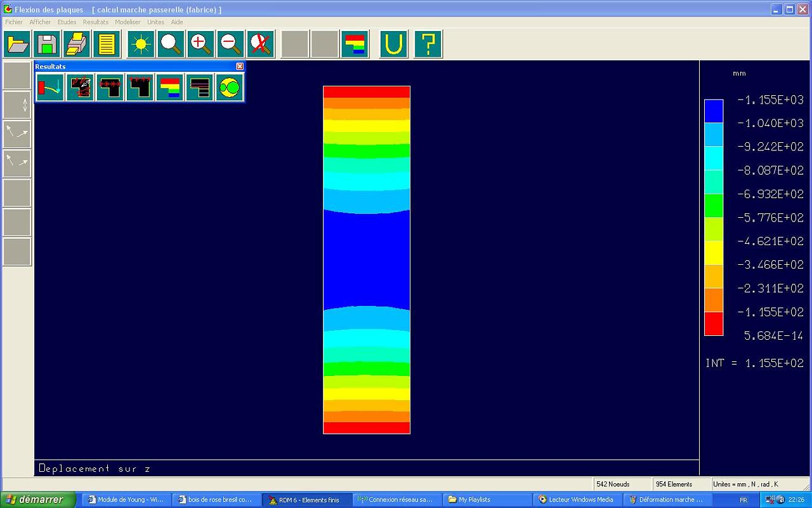
Task: Click the red top edge band of the plate
Action: [x=367, y=92]
